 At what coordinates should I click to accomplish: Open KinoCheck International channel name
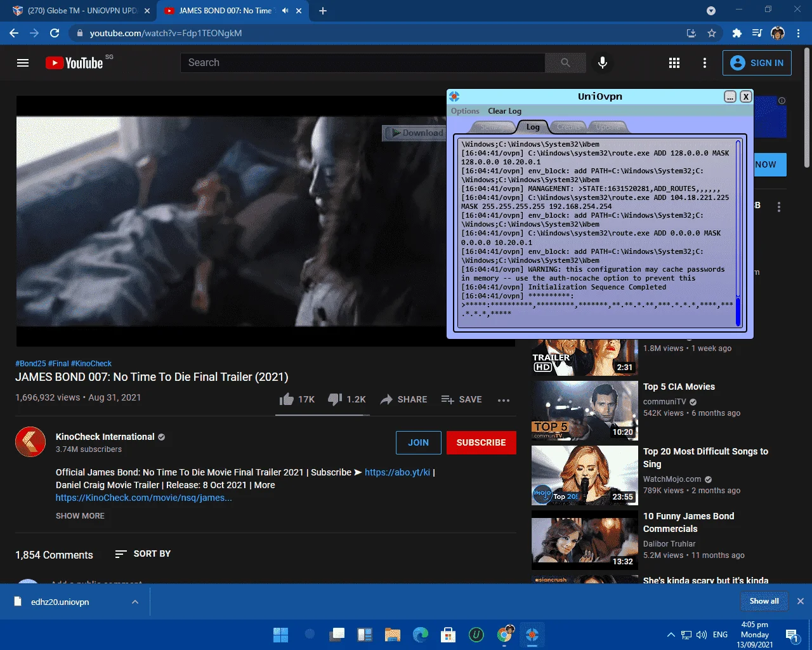105,437
